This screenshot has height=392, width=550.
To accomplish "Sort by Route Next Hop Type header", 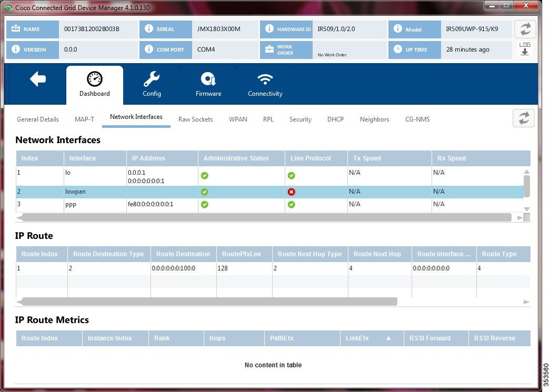I will (x=310, y=254).
